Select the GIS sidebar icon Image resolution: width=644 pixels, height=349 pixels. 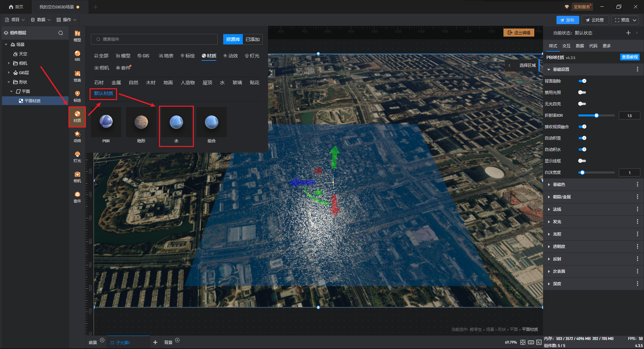tap(77, 56)
